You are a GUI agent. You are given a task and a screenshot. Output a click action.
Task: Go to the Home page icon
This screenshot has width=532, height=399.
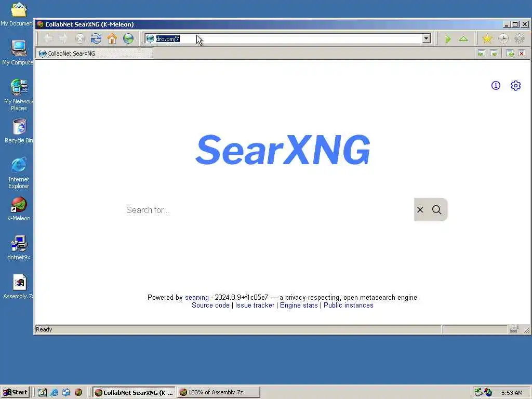[x=112, y=38]
